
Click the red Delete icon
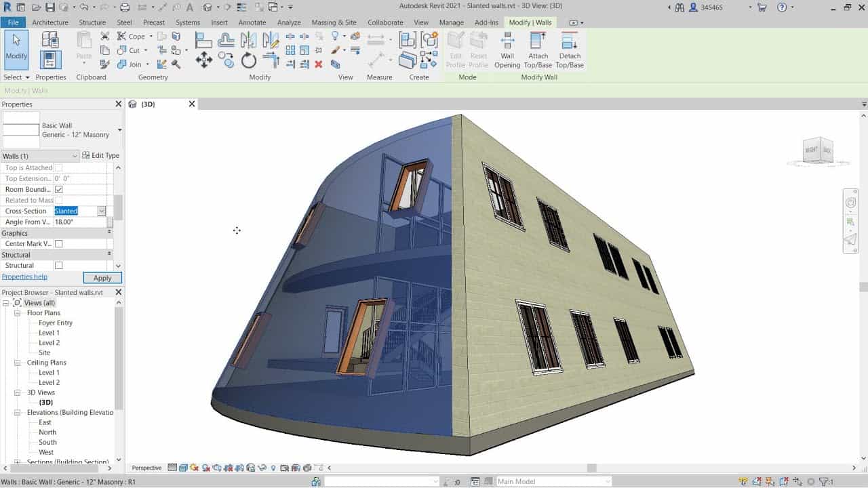tap(318, 64)
